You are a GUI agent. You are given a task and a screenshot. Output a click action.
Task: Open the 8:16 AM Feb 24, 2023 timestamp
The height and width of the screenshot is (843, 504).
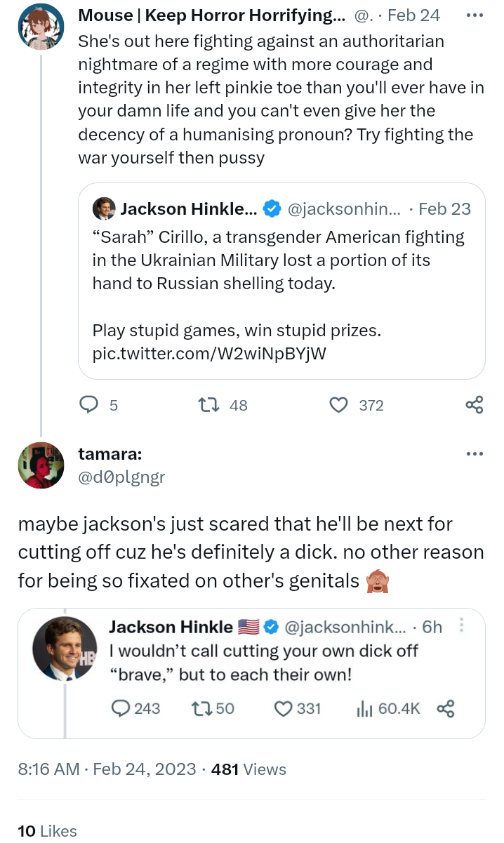(107, 769)
